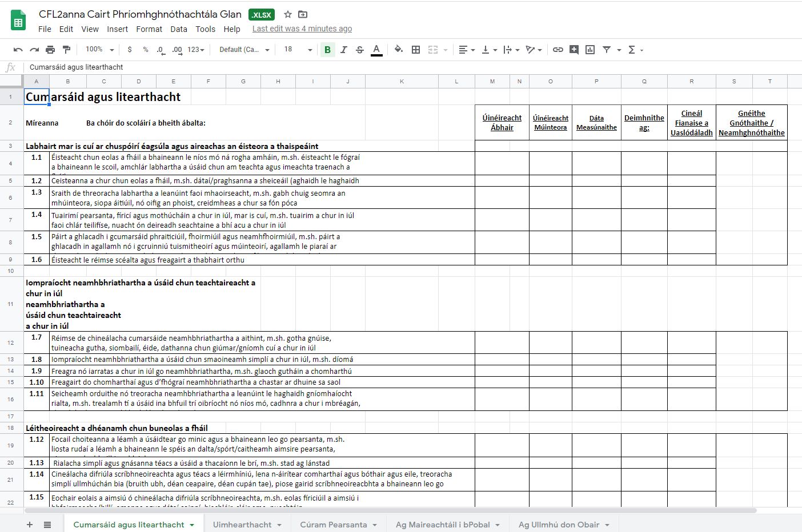The width and height of the screenshot is (802, 532).
Task: Click the Redo icon
Action: [x=34, y=50]
